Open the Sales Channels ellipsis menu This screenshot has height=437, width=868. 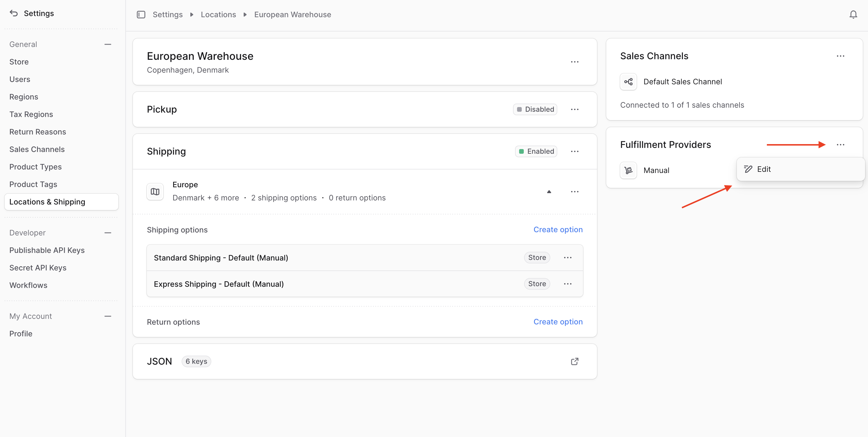(841, 56)
